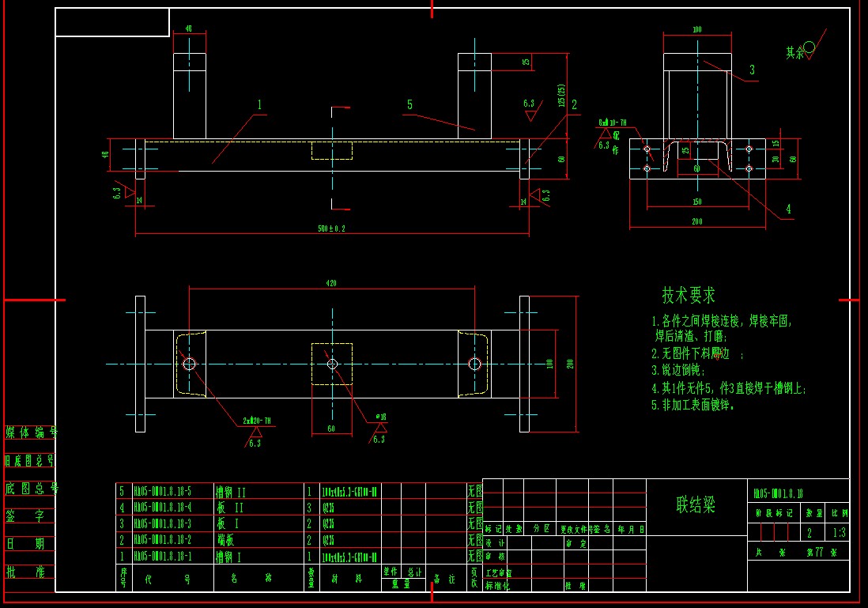Click the 分区 cell in revision block
868x608 pixels.
pyautogui.click(x=541, y=529)
